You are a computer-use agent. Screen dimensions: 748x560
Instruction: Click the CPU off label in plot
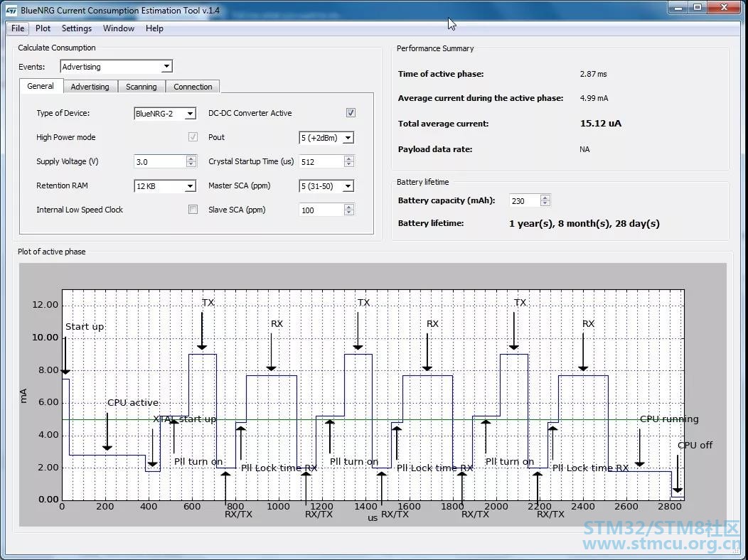pos(695,445)
